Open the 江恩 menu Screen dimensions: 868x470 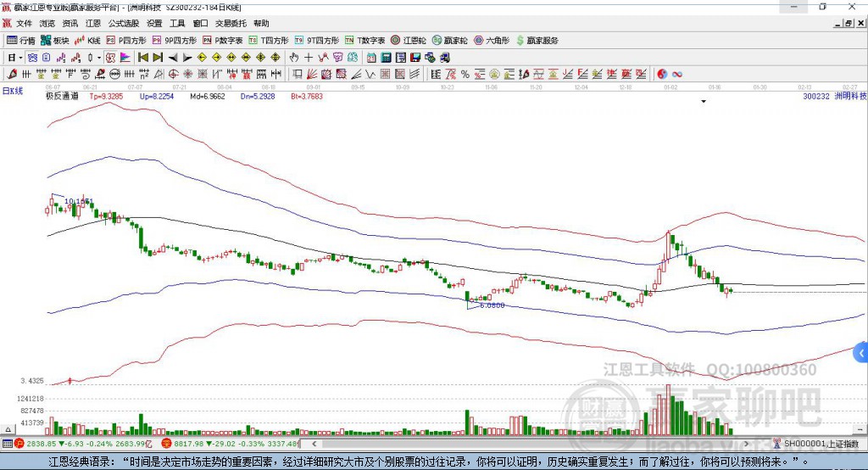click(93, 23)
